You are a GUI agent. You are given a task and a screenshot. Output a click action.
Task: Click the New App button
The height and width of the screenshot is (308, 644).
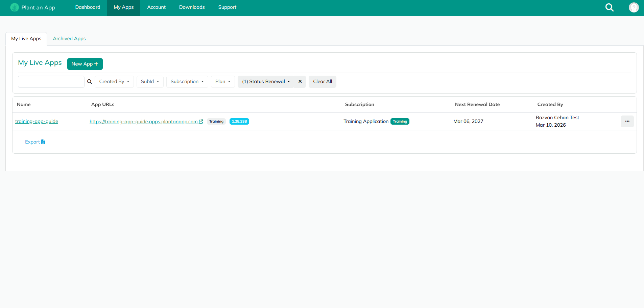point(85,64)
